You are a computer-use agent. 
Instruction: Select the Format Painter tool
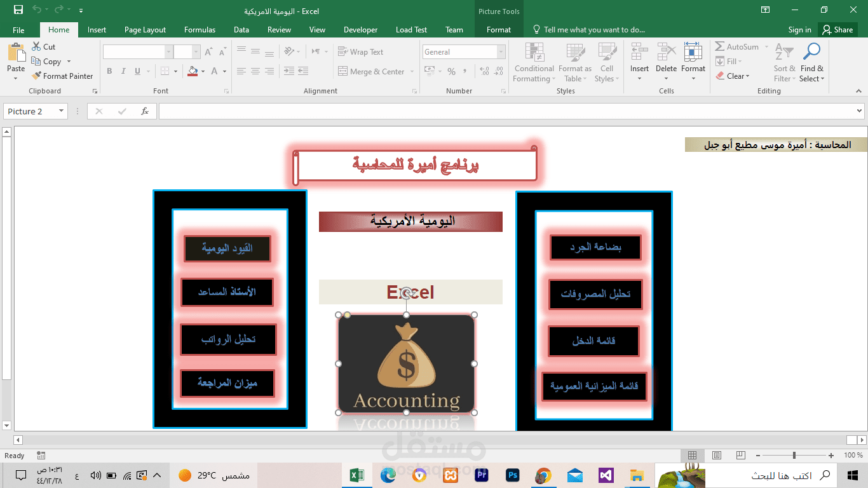click(x=62, y=76)
